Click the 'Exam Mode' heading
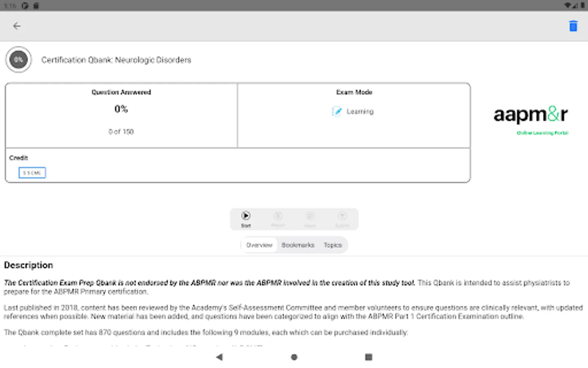This screenshot has height=368, width=588. (x=354, y=92)
